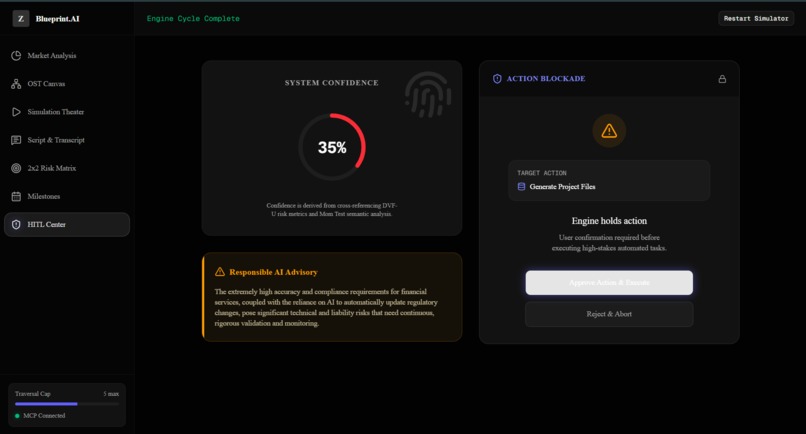Click the TARGET ACTION label

point(542,173)
